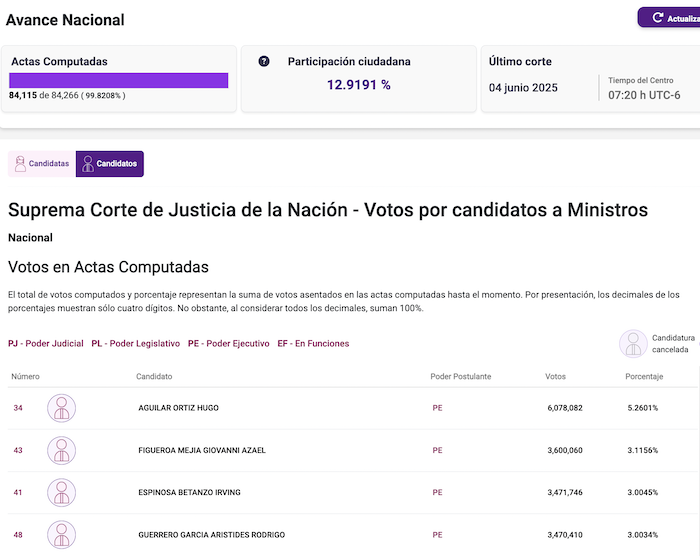Click the refresh icon on Actualizar button

click(657, 18)
